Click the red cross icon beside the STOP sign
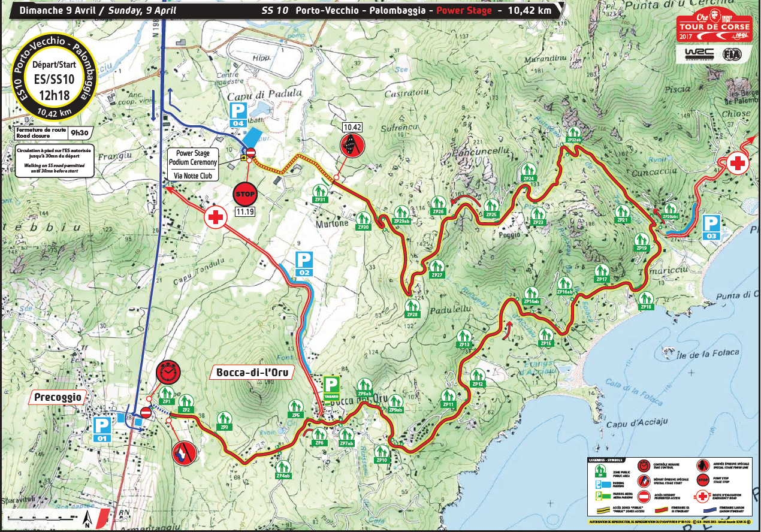 [215, 217]
